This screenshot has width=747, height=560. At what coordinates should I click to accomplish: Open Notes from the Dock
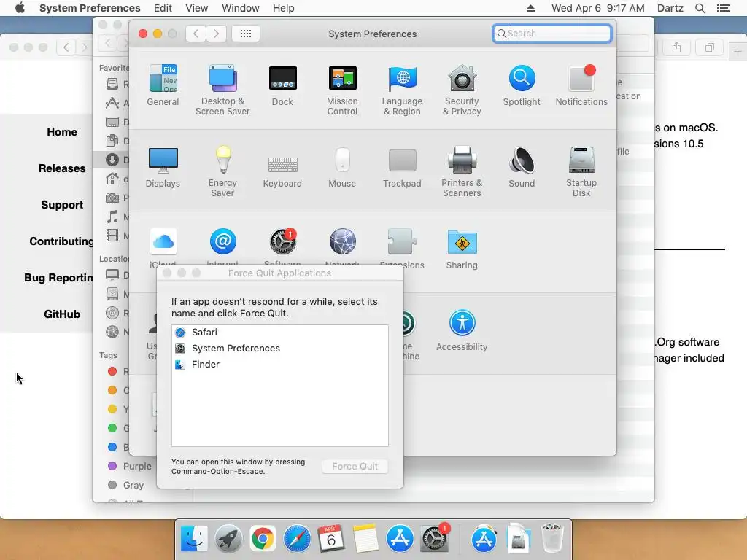(365, 539)
